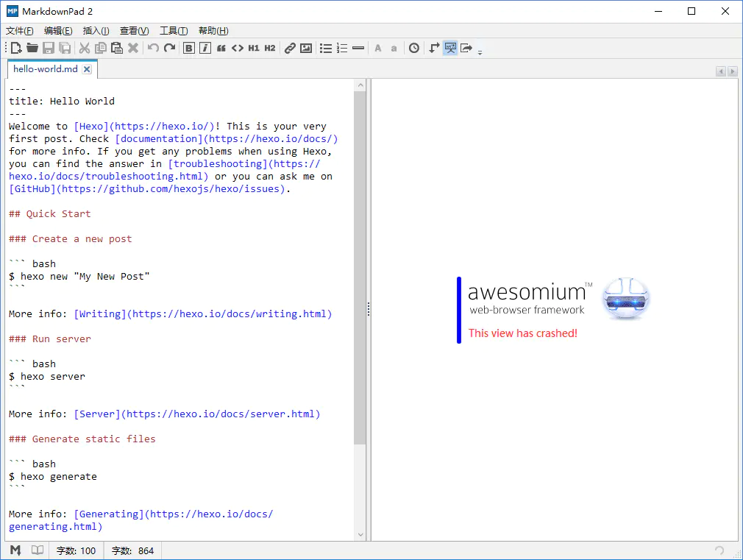The width and height of the screenshot is (743, 560).
Task: Click the book icon in status bar
Action: point(38,550)
